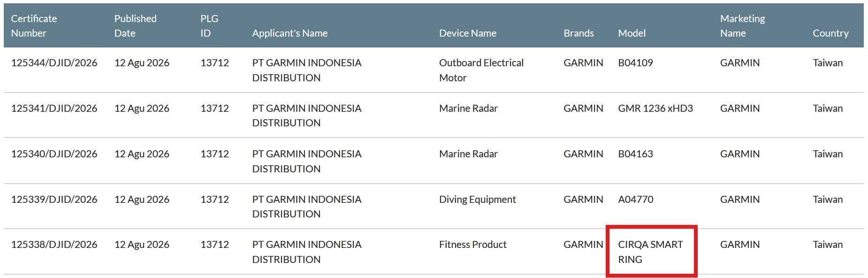Click the highlighted CIRQA SMART RING model
Screen dimensions: 868x278
[x=650, y=252]
